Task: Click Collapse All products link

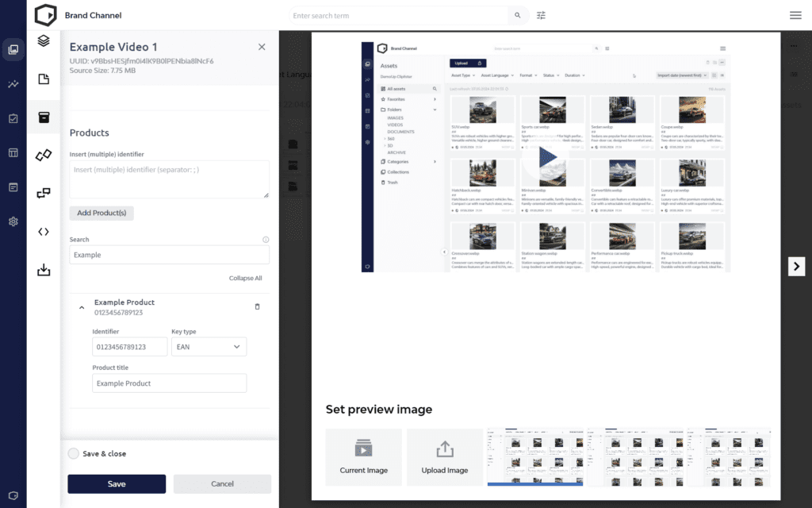Action: [245, 279]
